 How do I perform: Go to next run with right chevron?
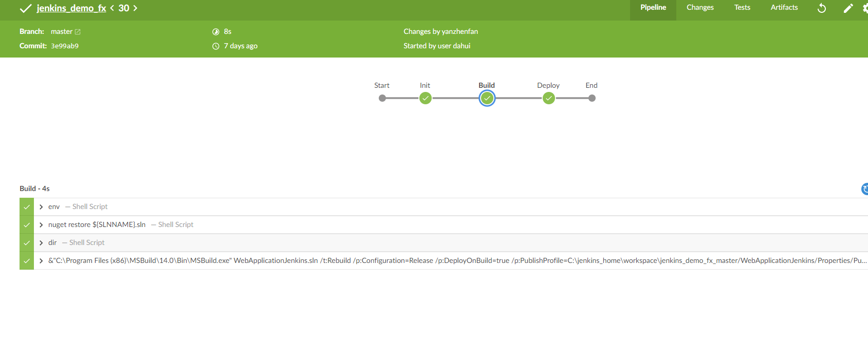pyautogui.click(x=135, y=8)
